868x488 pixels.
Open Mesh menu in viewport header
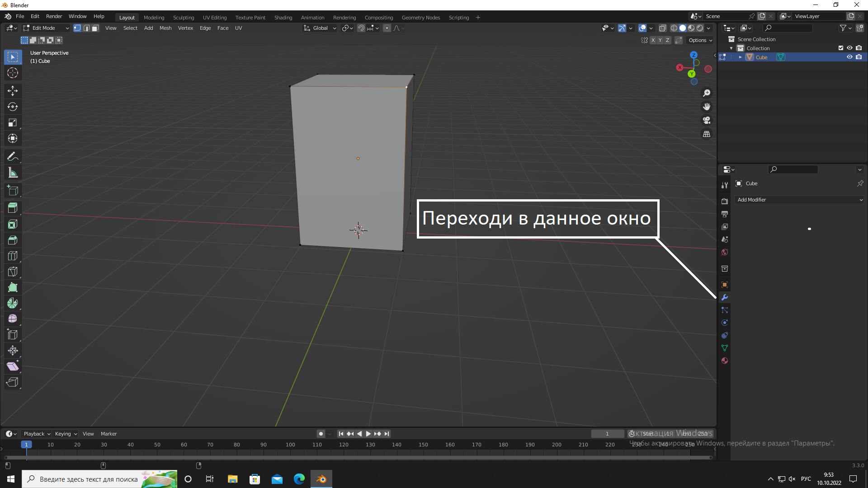click(165, 28)
